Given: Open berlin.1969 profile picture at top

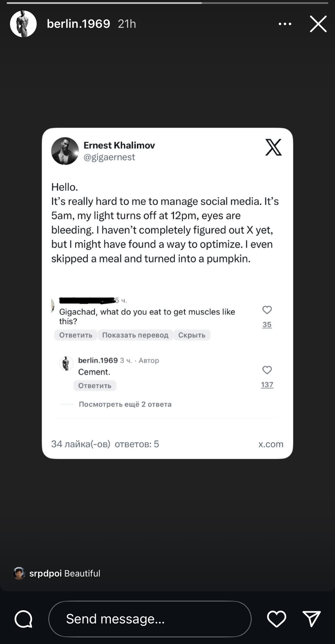Looking at the screenshot, I should (23, 24).
